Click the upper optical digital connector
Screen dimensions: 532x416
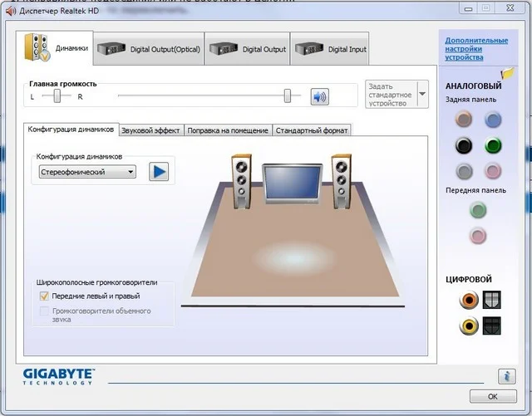[491, 300]
